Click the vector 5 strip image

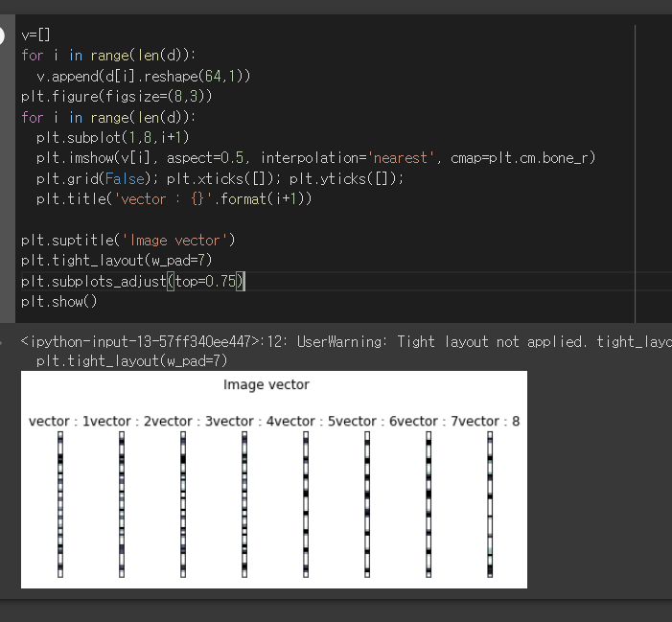coord(306,504)
